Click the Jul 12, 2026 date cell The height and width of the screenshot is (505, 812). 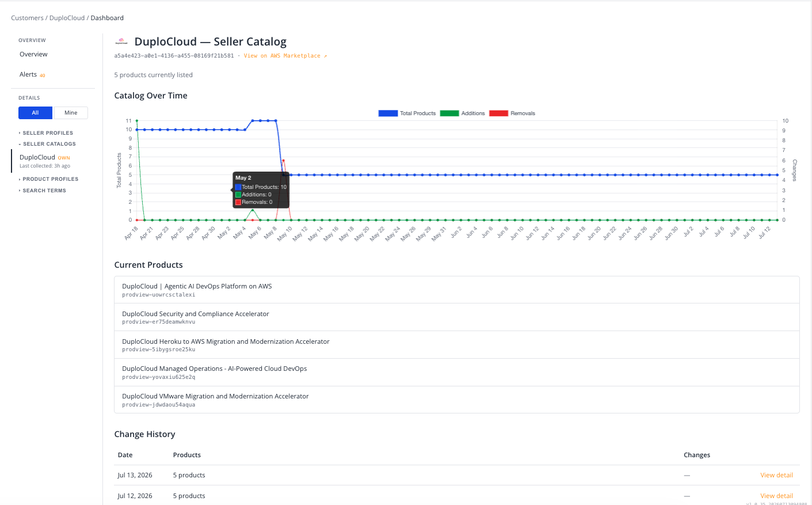(135, 496)
